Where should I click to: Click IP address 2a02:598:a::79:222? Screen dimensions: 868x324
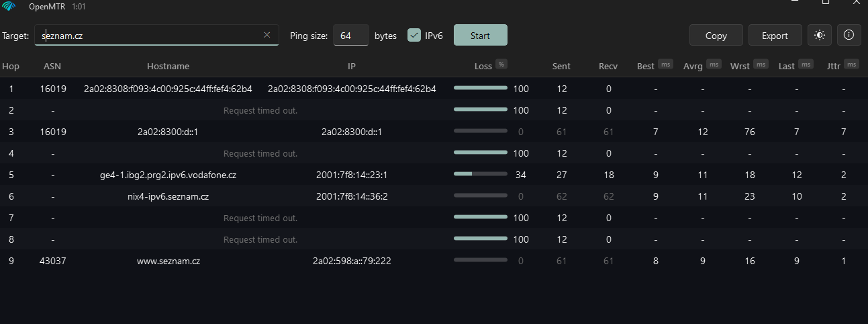coord(352,261)
